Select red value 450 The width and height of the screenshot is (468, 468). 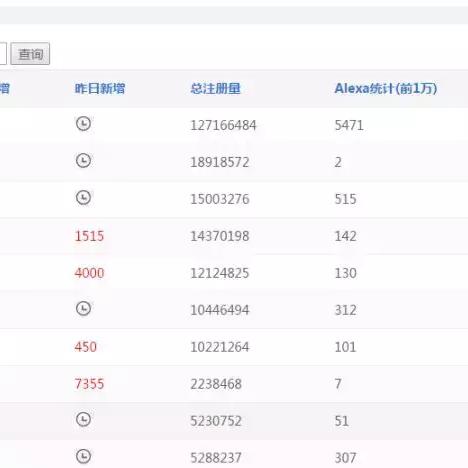tap(86, 347)
